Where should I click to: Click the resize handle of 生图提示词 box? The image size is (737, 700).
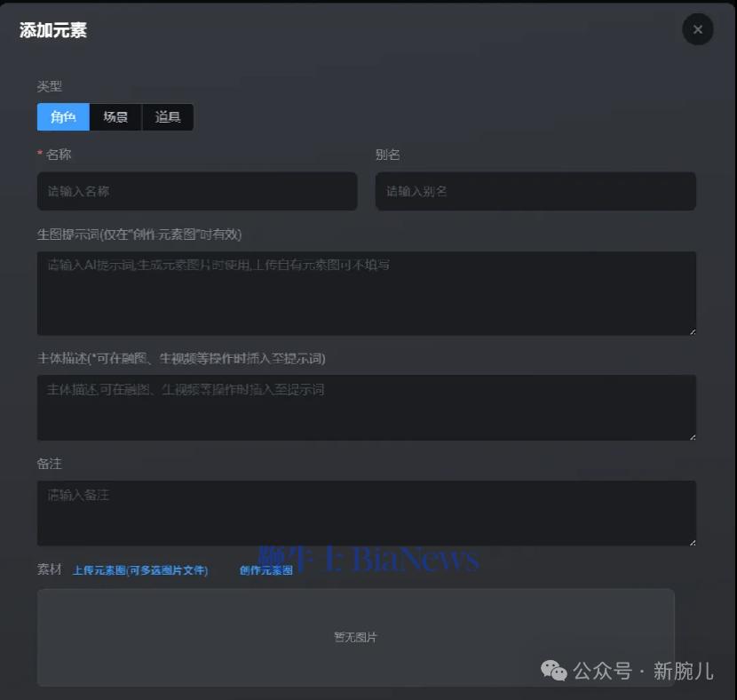tap(692, 330)
